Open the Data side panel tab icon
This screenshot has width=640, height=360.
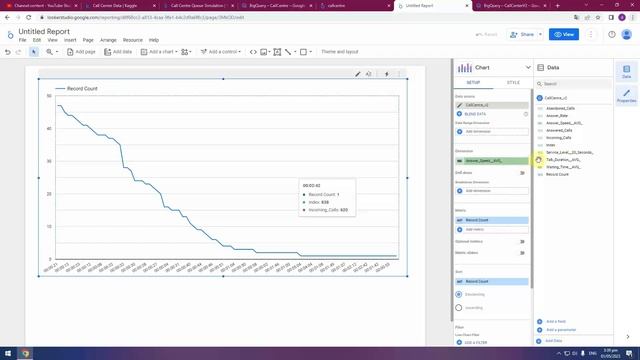pos(626,71)
